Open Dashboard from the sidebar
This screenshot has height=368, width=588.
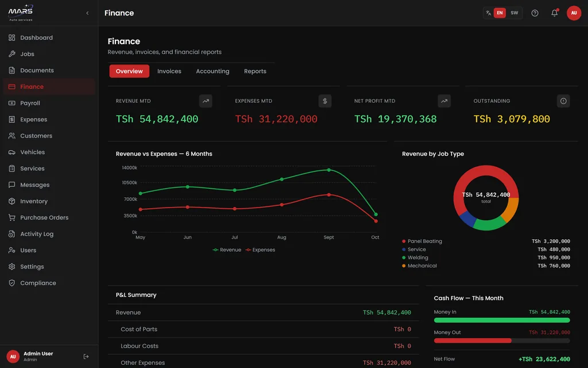point(49,37)
